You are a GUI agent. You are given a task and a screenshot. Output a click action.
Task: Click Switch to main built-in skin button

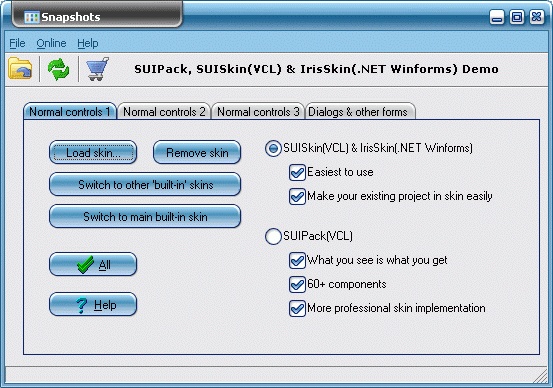[145, 216]
